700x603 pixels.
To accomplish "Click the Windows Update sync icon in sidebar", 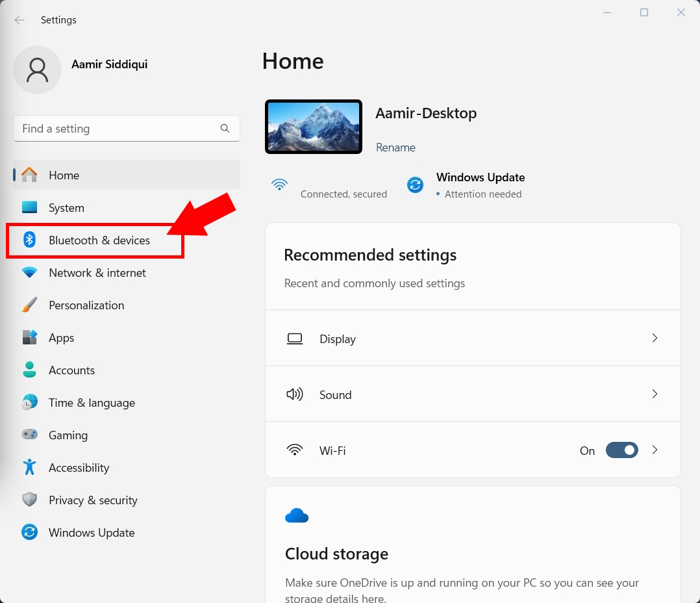I will pos(30,532).
